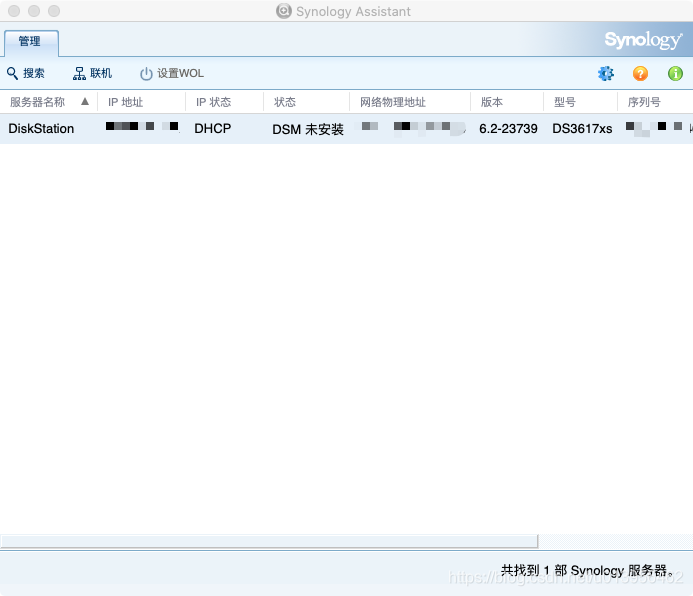Click the 搜索 label to search servers
This screenshot has width=693, height=596.
pos(34,73)
